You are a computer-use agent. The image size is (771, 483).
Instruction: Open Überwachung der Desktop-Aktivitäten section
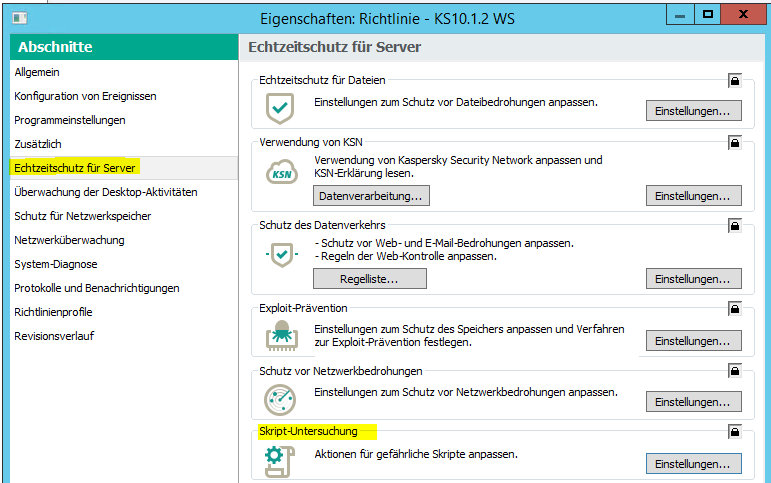tap(106, 192)
